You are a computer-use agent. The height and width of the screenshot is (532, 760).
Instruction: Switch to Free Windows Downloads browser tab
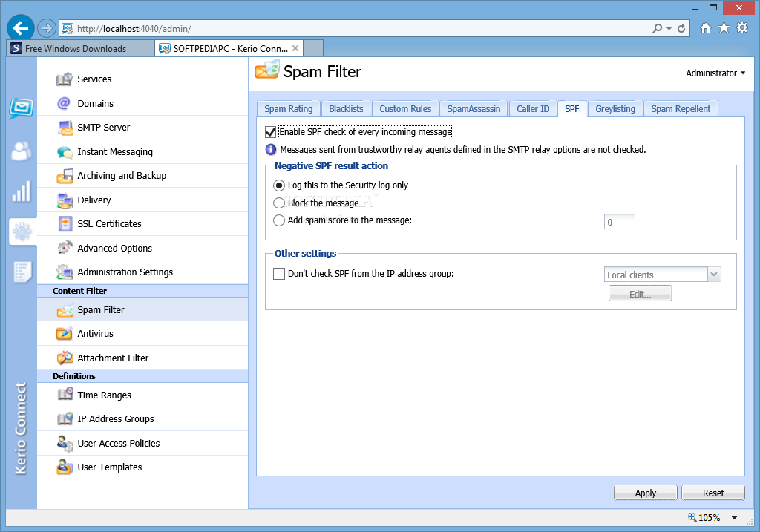tap(81, 48)
